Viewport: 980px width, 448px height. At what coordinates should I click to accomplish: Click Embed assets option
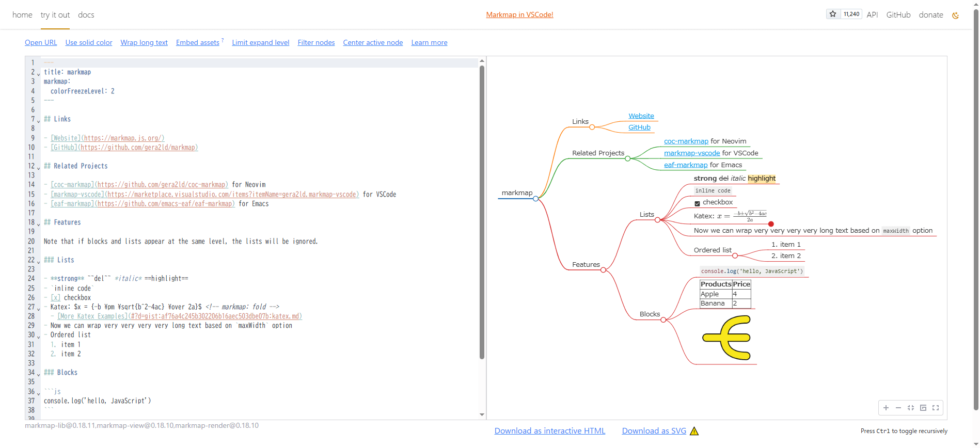click(198, 42)
